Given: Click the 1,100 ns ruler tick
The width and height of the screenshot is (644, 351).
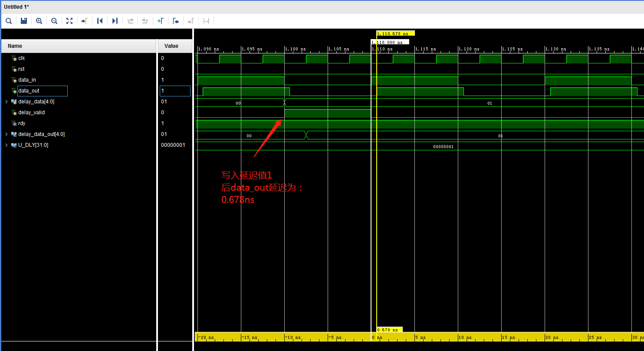Looking at the screenshot, I should [295, 49].
